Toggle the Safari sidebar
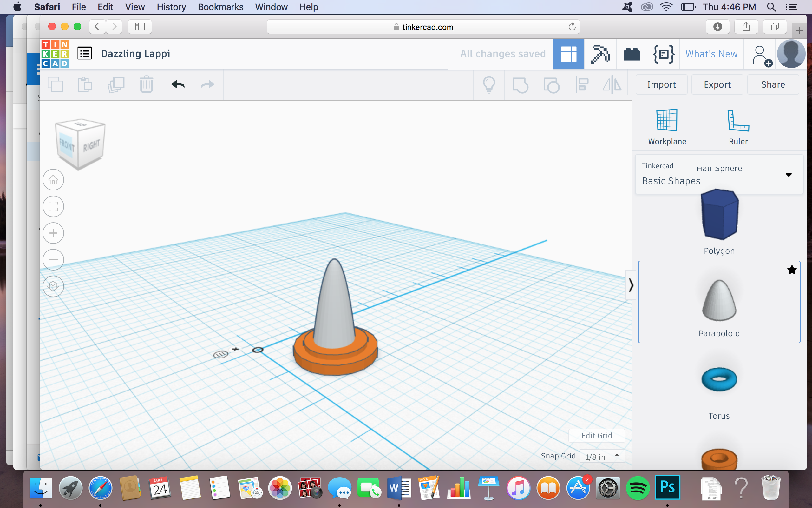812x508 pixels. (x=140, y=27)
